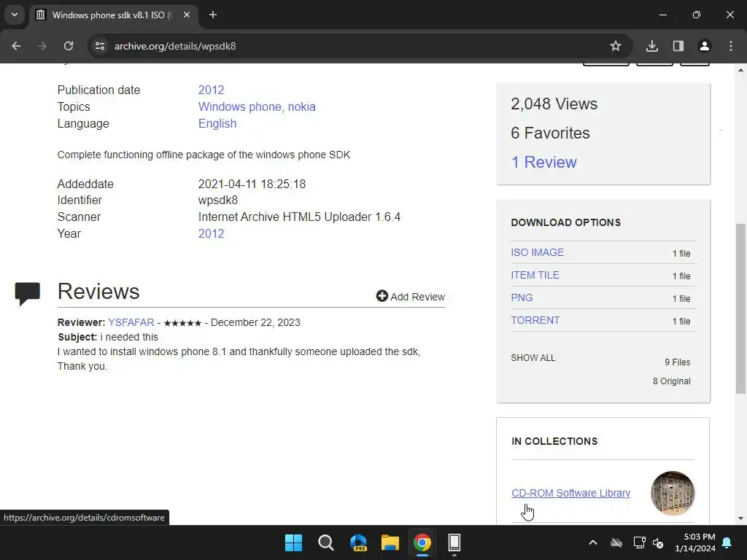Open the notifications bell icon
This screenshot has width=747, height=560.
(x=727, y=542)
